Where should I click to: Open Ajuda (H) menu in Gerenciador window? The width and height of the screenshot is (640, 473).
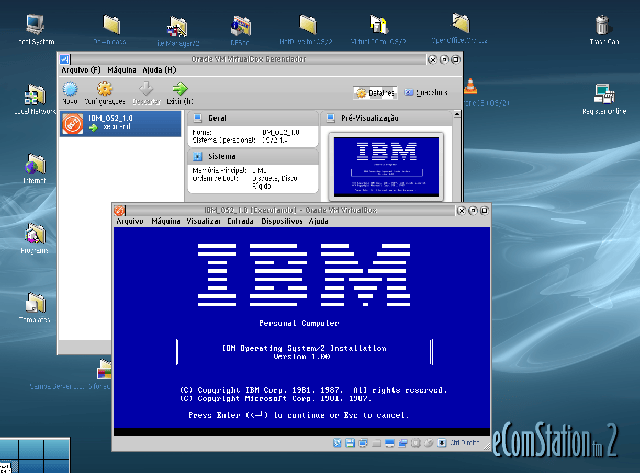click(x=159, y=70)
